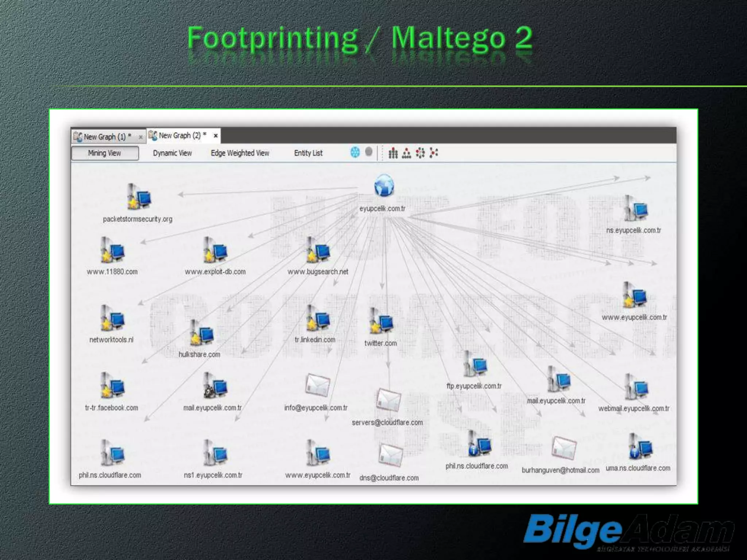This screenshot has height=560, width=747.
Task: Click the burhanguven@hotmail.com email node
Action: coord(564,448)
